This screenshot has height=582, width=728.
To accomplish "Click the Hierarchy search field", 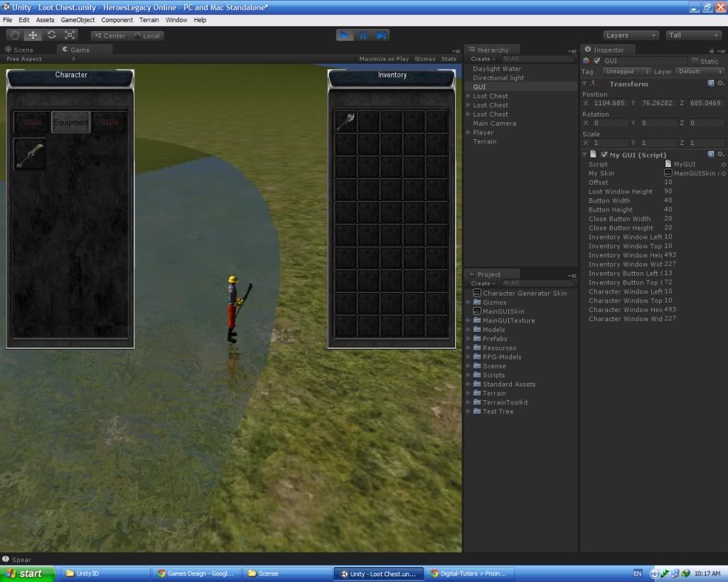I will click(537, 59).
